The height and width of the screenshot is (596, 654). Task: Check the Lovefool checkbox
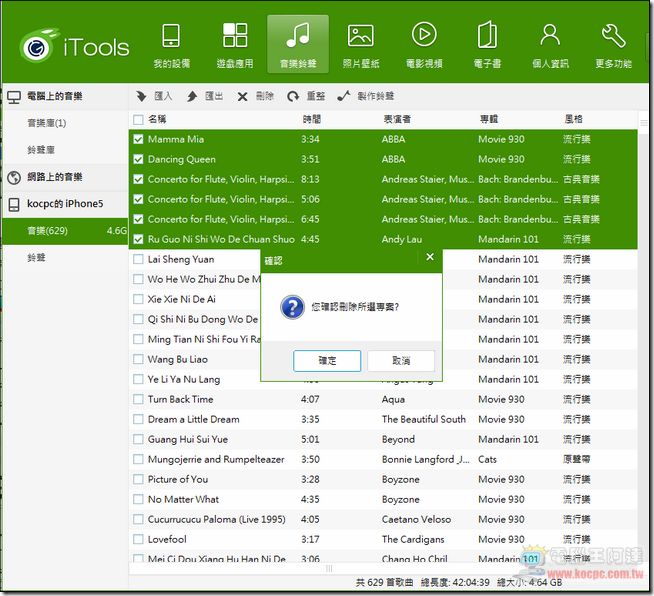[138, 540]
